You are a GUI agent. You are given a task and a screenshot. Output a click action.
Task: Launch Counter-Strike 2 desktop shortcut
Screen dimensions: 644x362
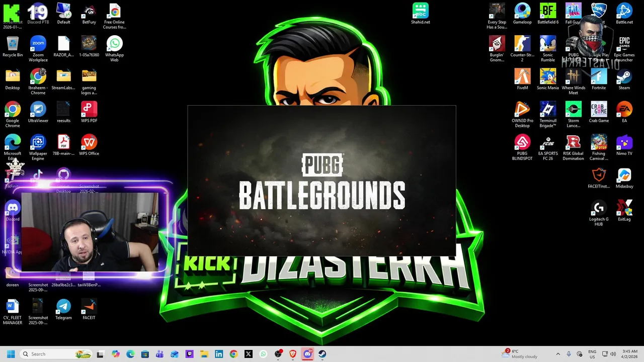[522, 49]
